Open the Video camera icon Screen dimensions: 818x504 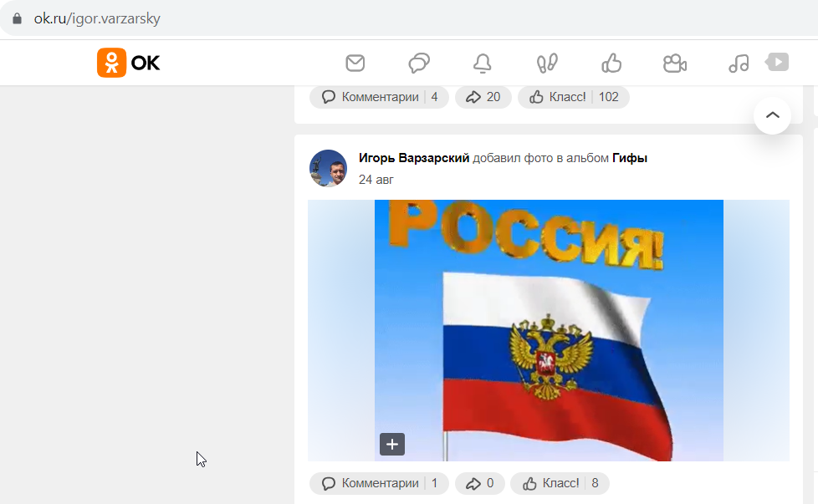click(674, 63)
